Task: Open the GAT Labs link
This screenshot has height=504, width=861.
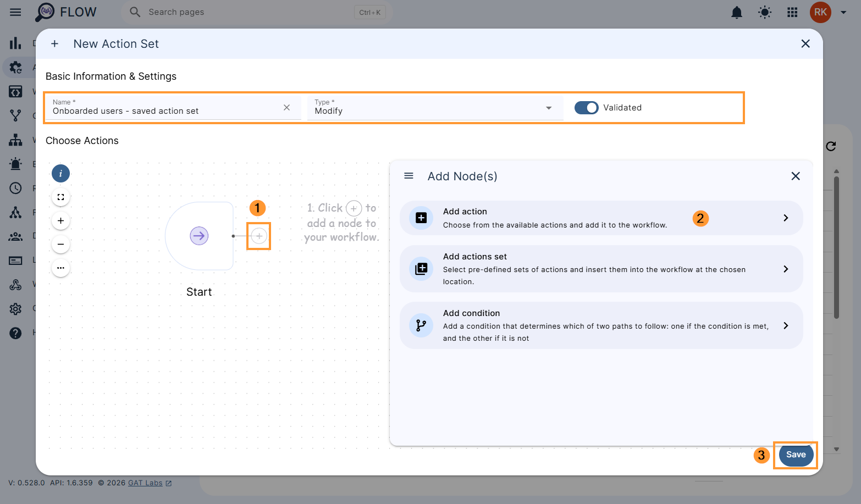Action: pos(150,483)
